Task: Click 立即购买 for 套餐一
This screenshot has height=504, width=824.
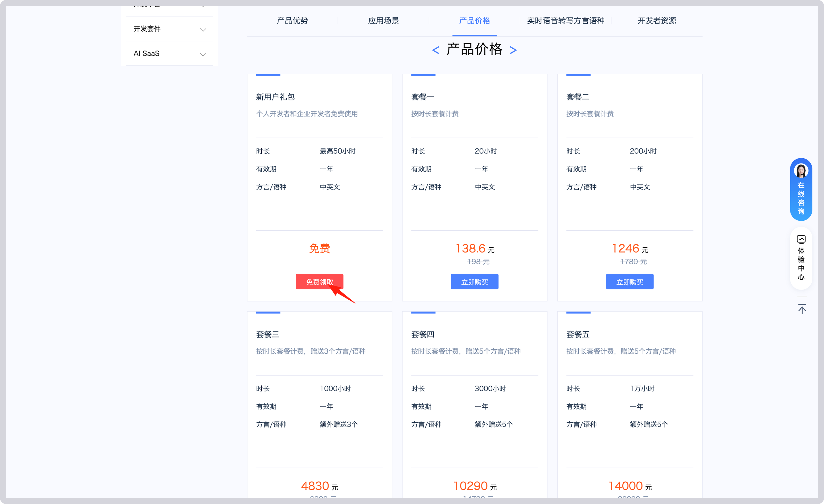Action: tap(475, 281)
